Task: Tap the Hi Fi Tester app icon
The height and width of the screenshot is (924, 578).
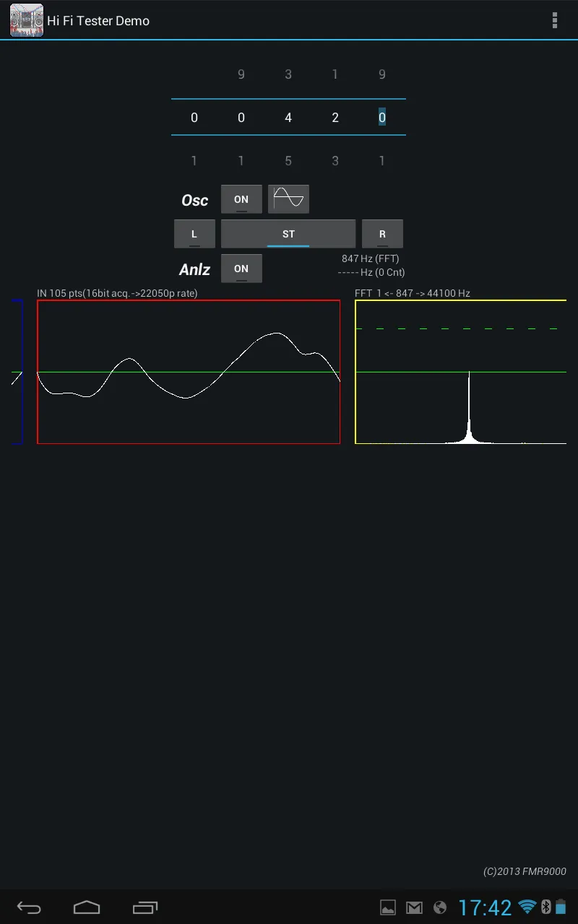Action: 26,20
